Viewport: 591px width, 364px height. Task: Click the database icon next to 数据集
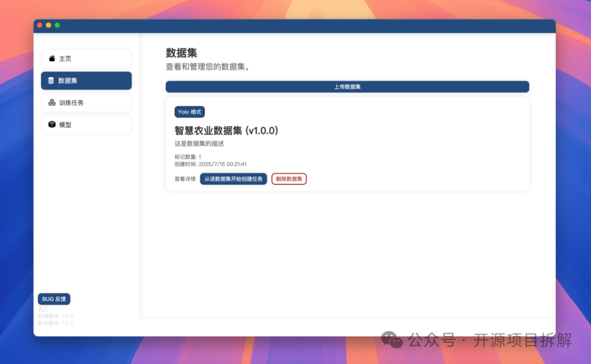click(x=51, y=80)
